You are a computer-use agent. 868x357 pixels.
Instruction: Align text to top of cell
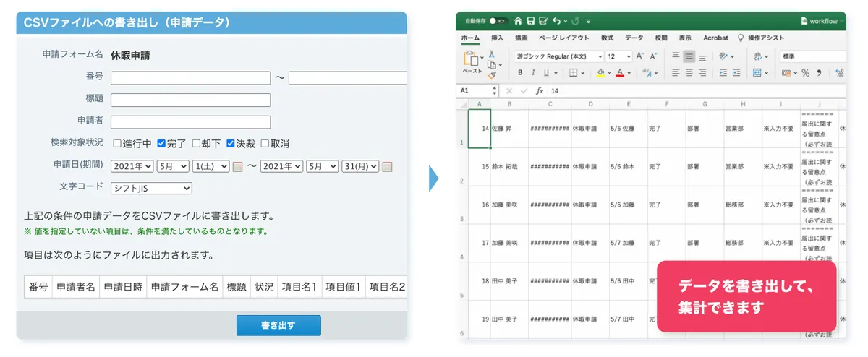676,56
